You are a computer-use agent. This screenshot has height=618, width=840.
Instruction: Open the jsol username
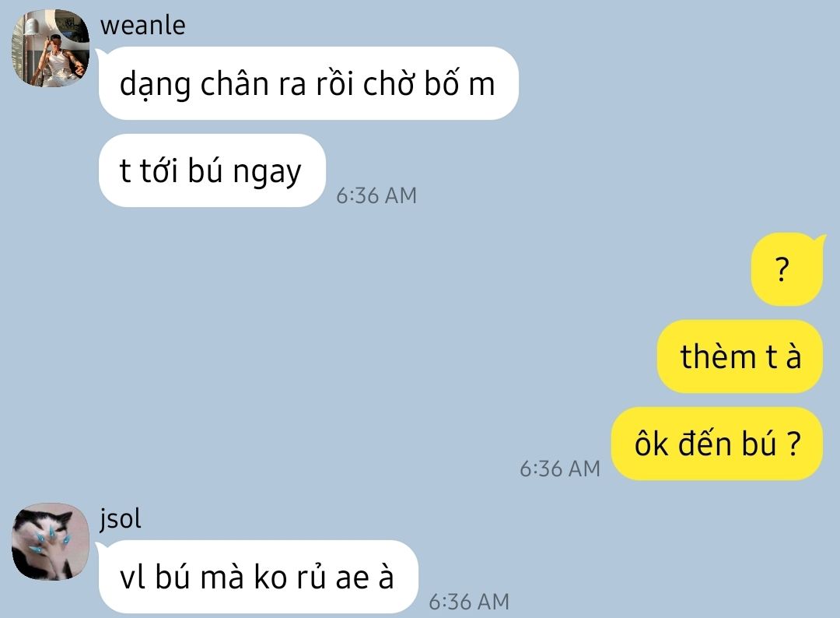coord(121,519)
